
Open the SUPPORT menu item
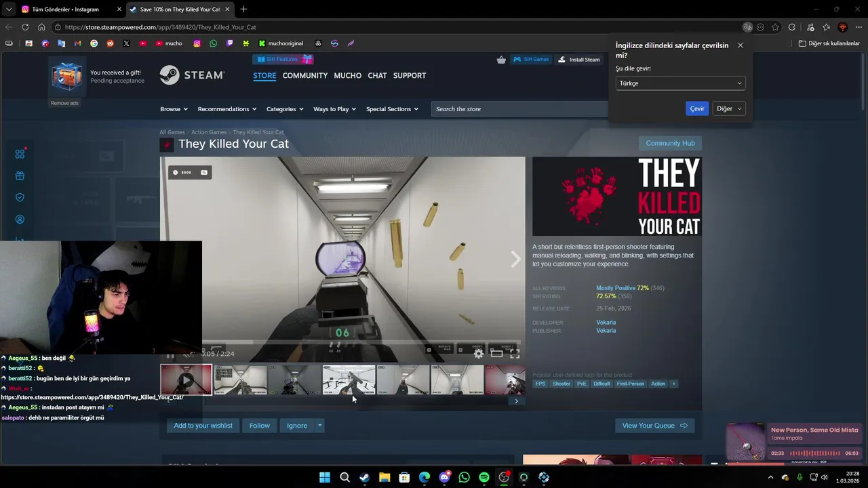pos(410,75)
